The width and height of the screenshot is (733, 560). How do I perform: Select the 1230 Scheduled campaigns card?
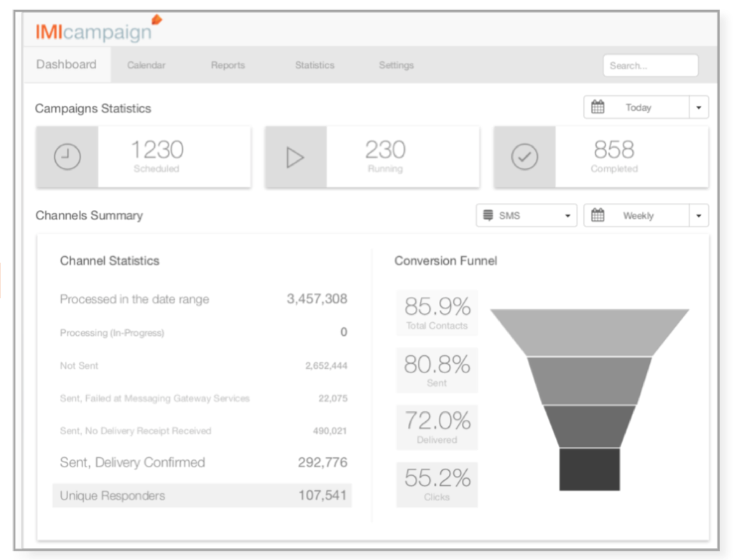coord(143,157)
